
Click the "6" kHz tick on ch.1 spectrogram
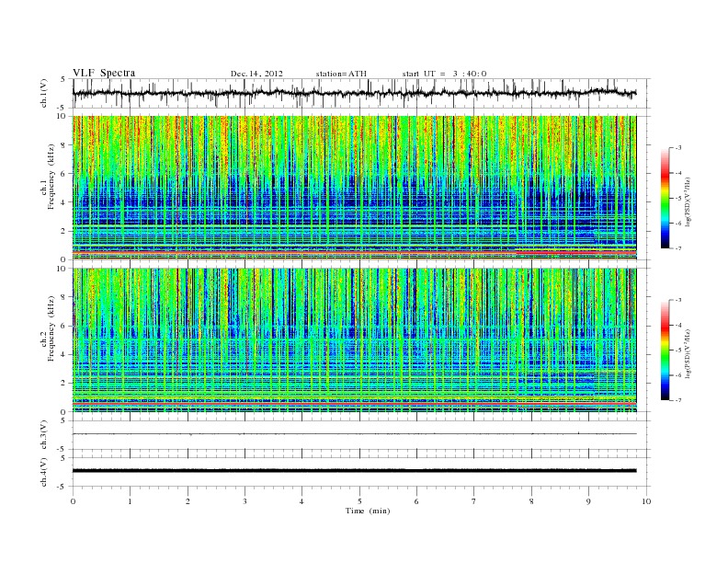point(64,174)
